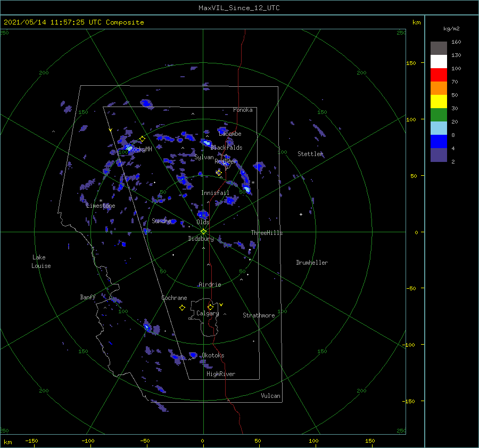Click the white asterisk east of RedDeer storm cell

pos(253,183)
